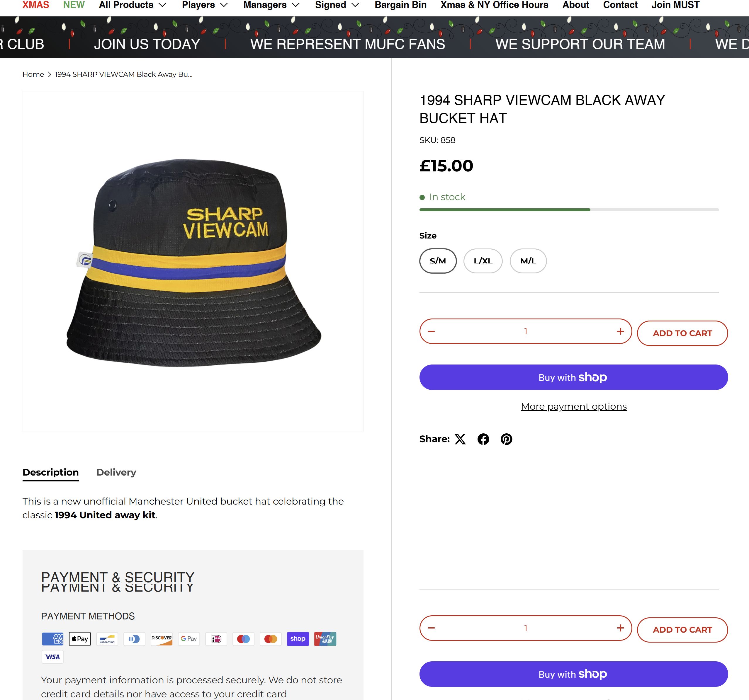Viewport: 749px width, 700px height.
Task: Share product on Pinterest
Action: (506, 439)
